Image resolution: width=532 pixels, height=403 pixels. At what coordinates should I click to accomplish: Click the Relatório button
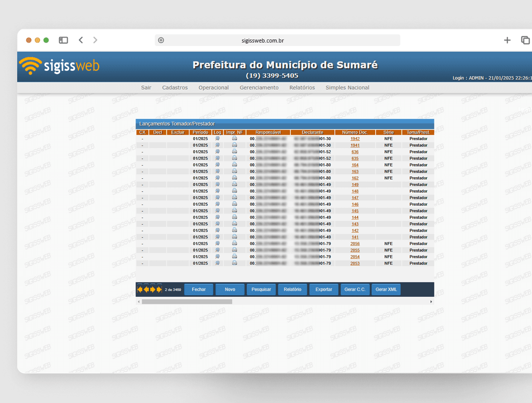click(292, 290)
